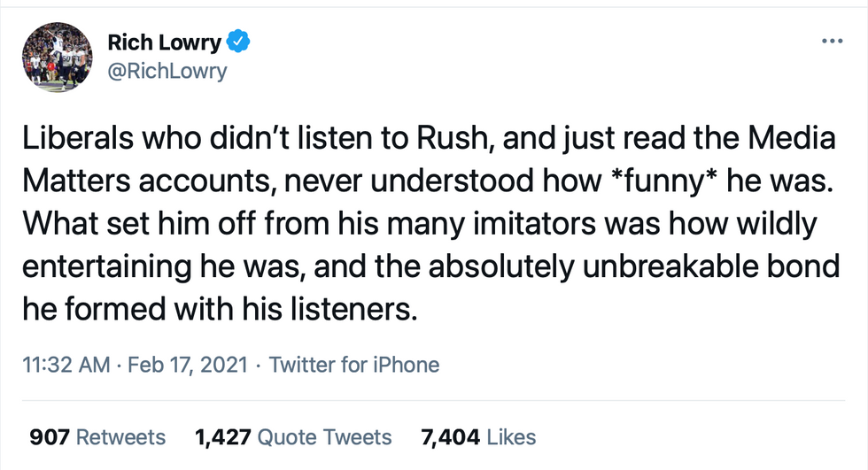View the 907 Retweets list
The image size is (868, 470).
97,437
